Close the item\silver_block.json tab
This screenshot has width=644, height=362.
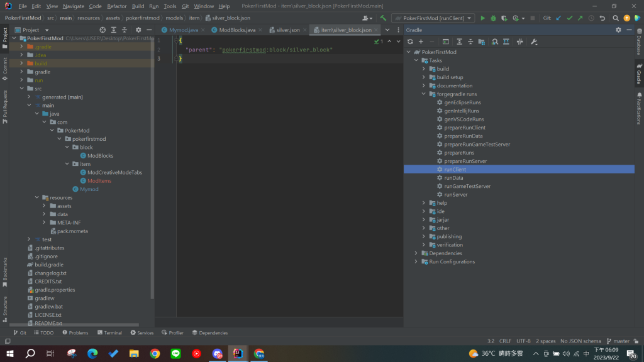click(376, 30)
